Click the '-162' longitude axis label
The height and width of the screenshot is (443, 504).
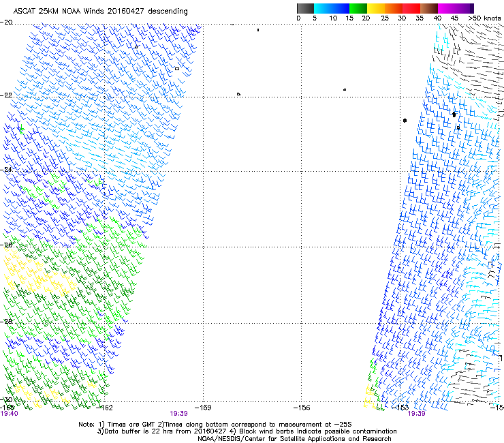click(x=106, y=408)
